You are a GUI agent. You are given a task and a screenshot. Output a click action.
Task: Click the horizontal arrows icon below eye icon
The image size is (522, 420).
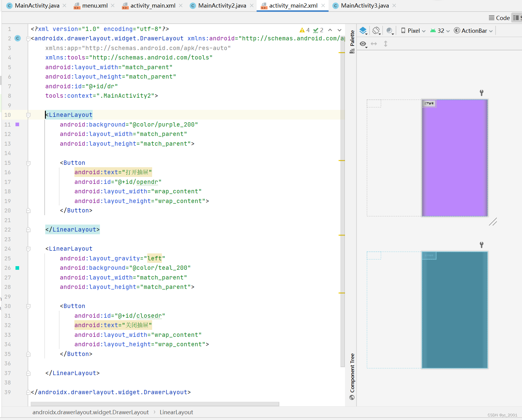point(374,44)
